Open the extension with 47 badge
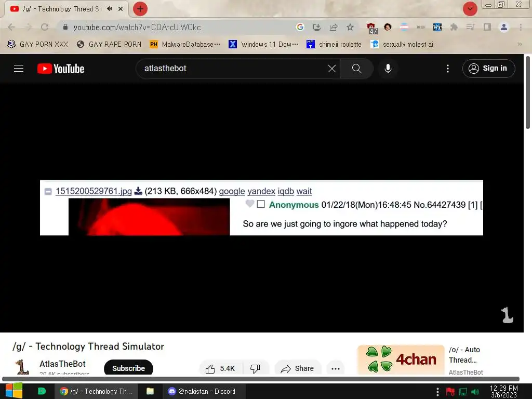The height and width of the screenshot is (399, 532). [x=371, y=28]
